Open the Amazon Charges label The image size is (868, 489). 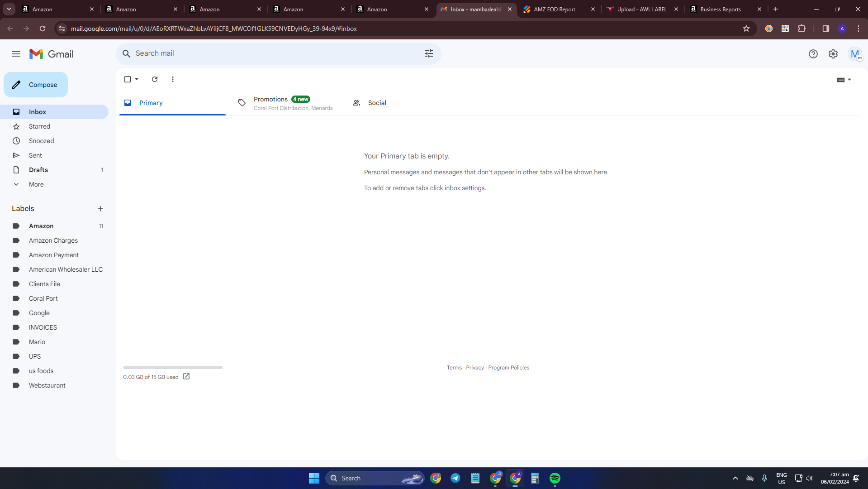coord(54,240)
